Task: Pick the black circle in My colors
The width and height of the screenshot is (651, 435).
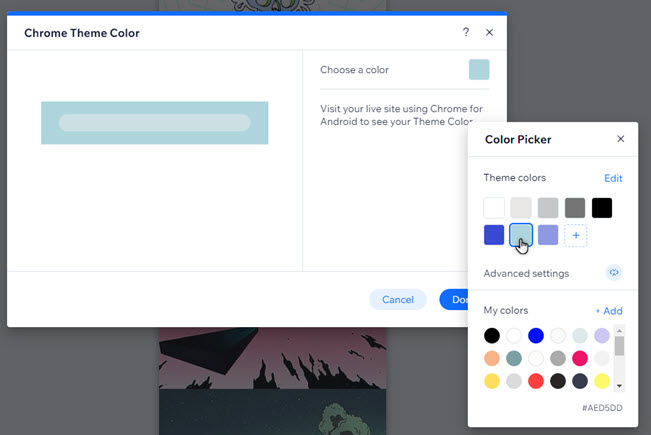Action: 492,335
